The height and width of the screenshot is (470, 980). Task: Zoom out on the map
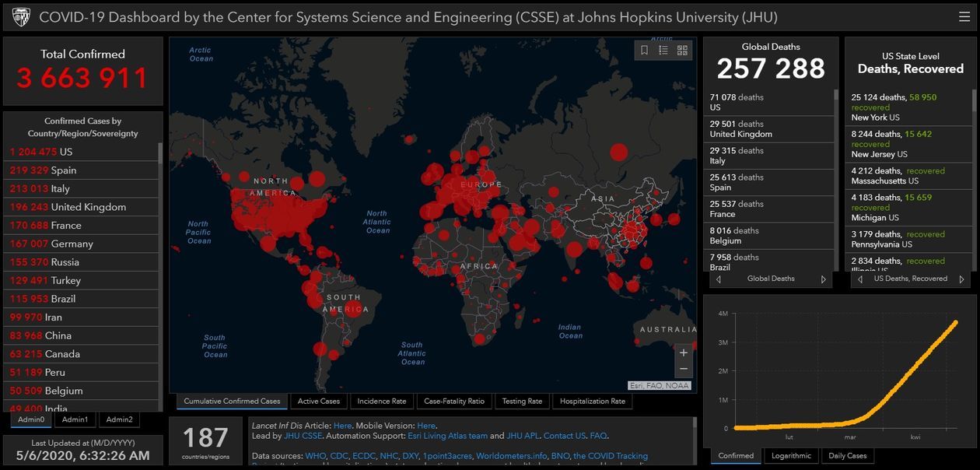coord(683,370)
